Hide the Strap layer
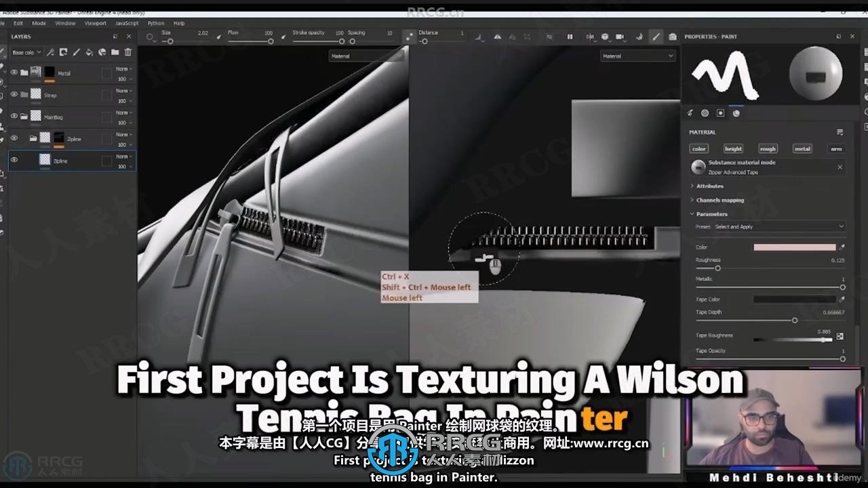 (x=14, y=94)
